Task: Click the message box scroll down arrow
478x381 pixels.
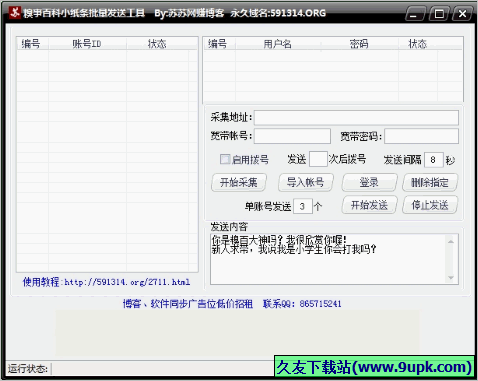Action: click(451, 277)
